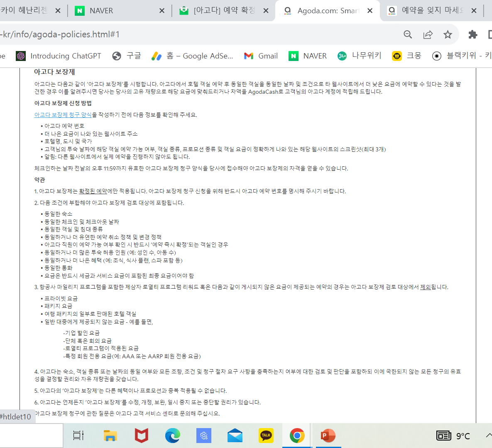Open the 아고다 보장제 청구 양식 link
492x448 pixels.
point(63,115)
